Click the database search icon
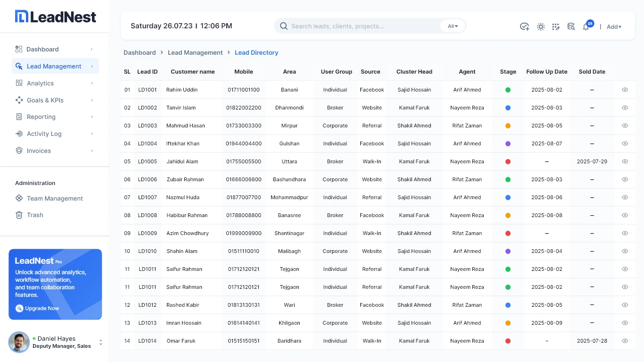The width and height of the screenshot is (644, 362). tap(571, 26)
